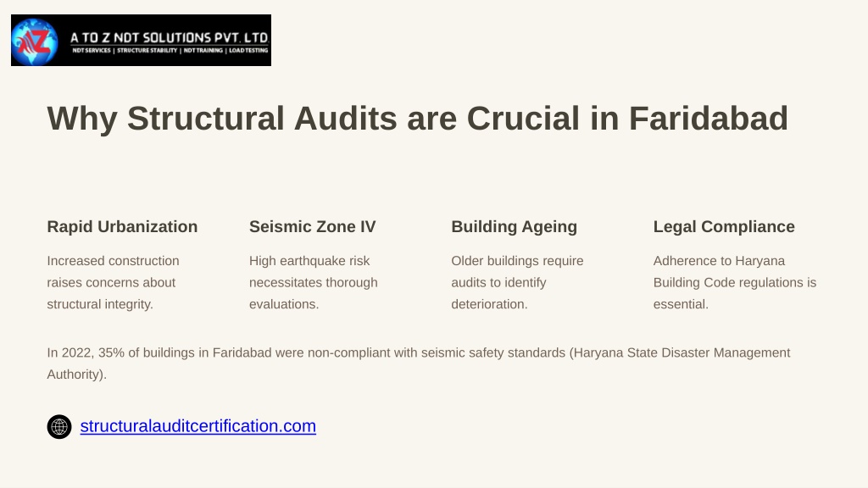Click the word Authority ending the statistic
868x488 pixels.
[x=73, y=374]
